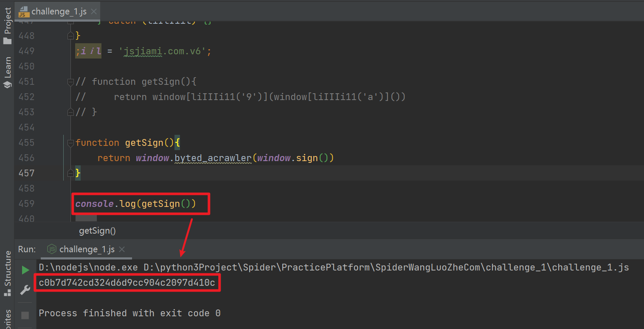Open the Project tool window

(8, 26)
